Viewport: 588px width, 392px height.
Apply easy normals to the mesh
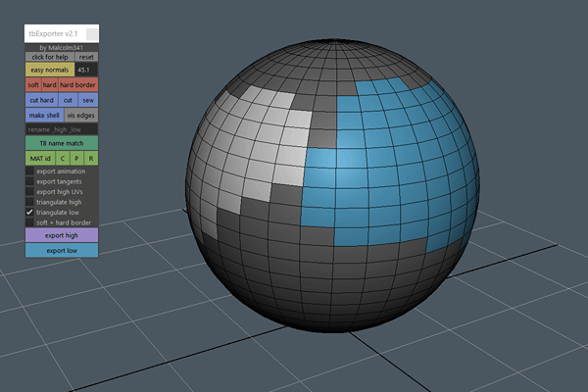49,71
